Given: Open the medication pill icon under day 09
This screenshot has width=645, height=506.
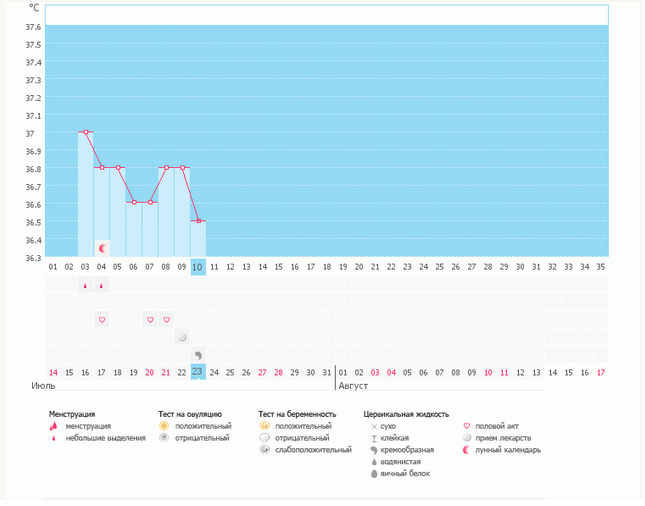Looking at the screenshot, I should coord(182,337).
